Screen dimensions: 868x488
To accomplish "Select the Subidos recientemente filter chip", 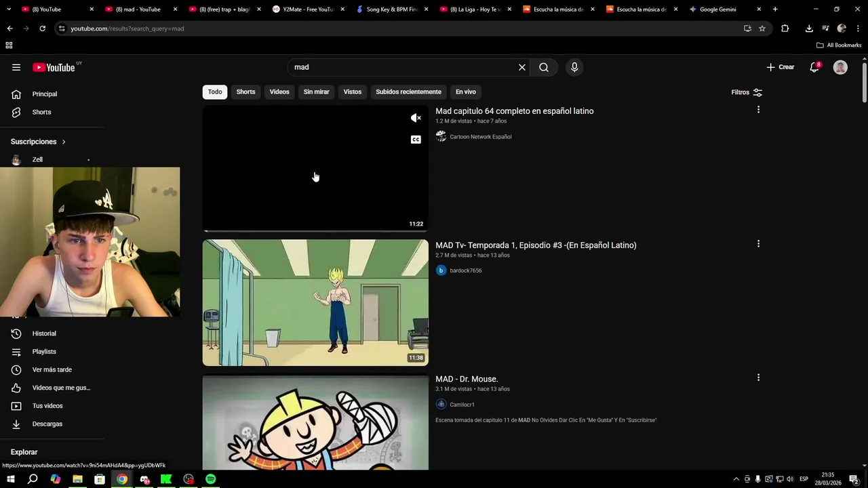I will click(x=408, y=91).
